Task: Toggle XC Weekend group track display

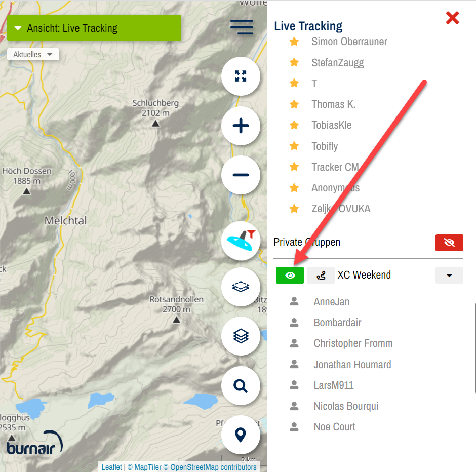Action: 321,276
